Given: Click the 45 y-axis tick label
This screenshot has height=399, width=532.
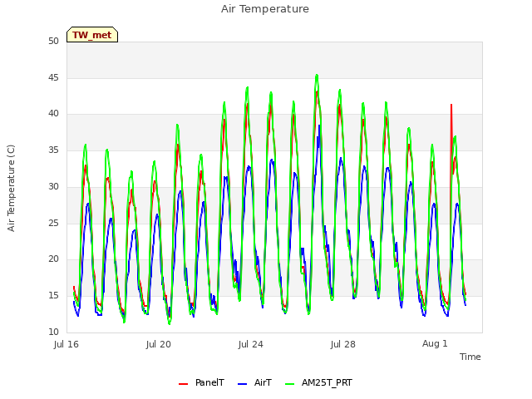Looking at the screenshot, I should coord(53,77).
